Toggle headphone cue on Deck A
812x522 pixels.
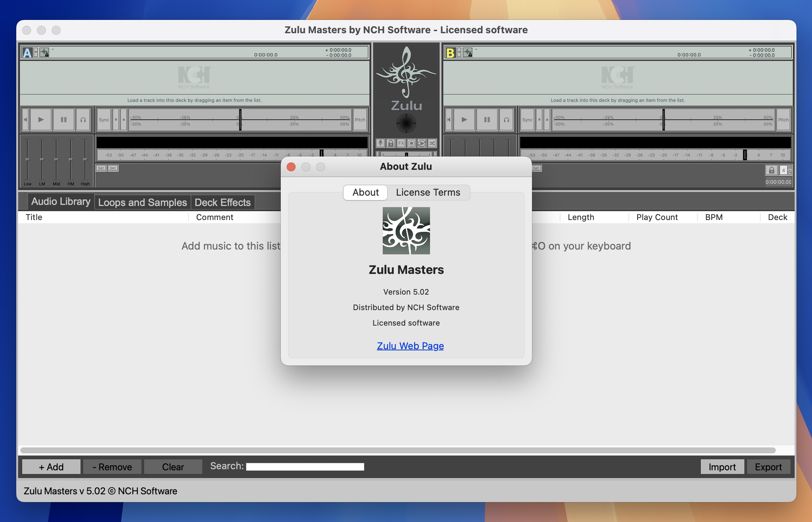[x=83, y=120]
